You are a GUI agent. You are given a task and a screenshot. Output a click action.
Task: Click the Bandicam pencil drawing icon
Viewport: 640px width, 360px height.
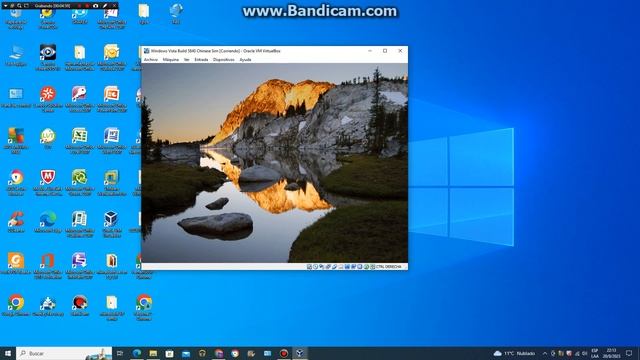(x=105, y=6)
